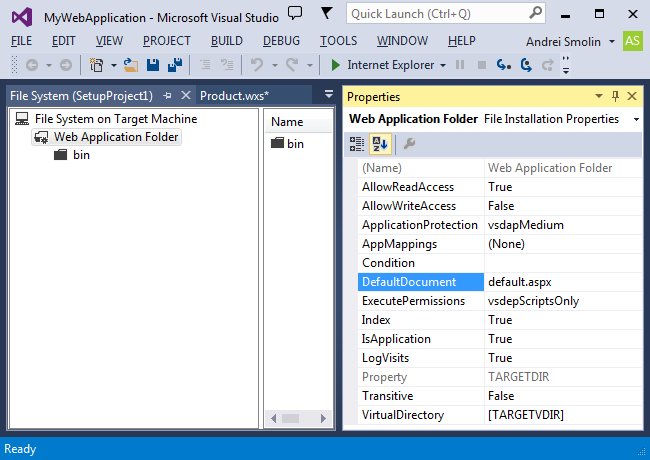Screen dimensions: 650x460
Task: Open the Web Application Folder object dropdown
Action: tap(636, 119)
